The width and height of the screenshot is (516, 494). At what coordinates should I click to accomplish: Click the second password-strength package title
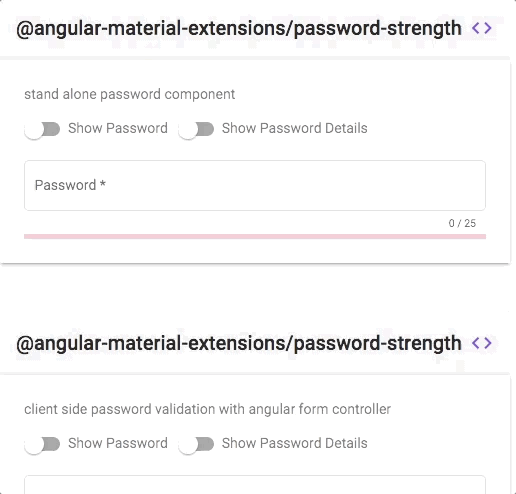click(x=239, y=343)
